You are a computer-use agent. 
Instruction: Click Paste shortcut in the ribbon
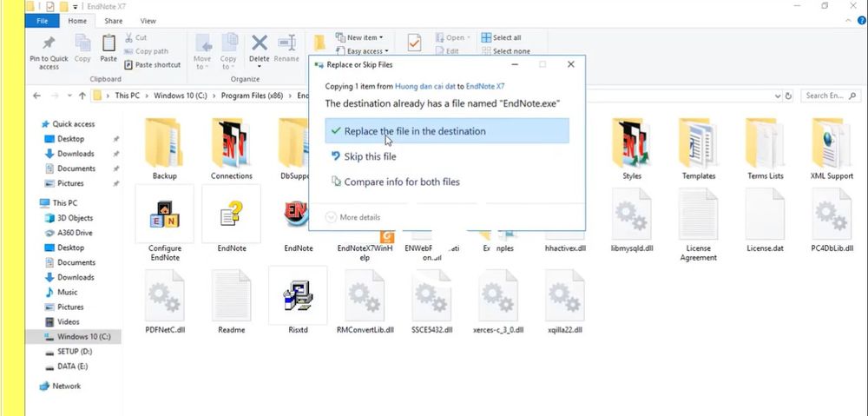click(152, 65)
